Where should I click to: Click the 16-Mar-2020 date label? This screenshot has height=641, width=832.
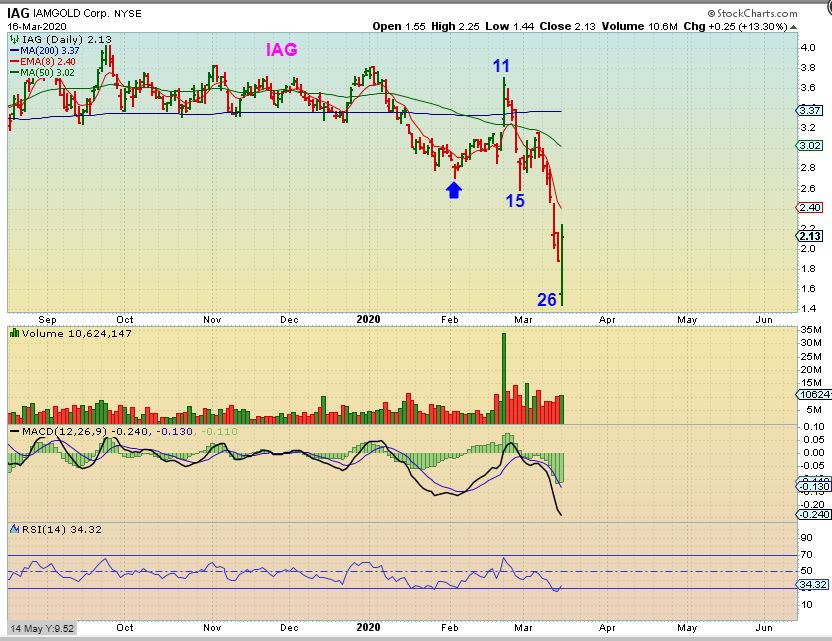[x=37, y=27]
